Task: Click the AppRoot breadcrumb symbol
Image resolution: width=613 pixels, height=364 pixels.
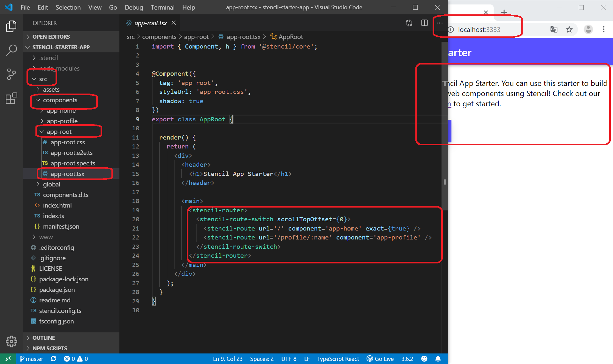Action: [x=286, y=37]
